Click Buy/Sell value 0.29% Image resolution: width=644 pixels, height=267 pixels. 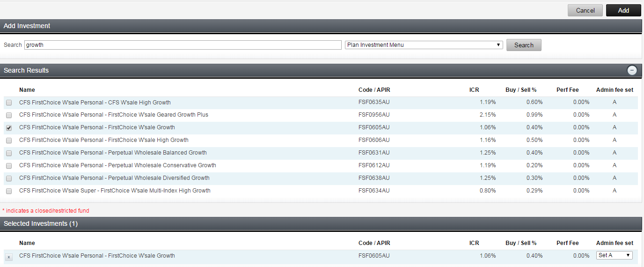tap(534, 191)
